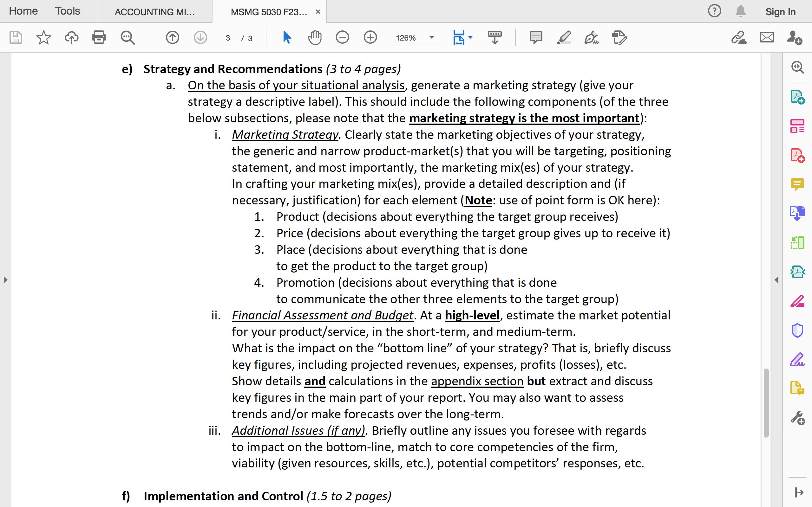The width and height of the screenshot is (812, 507).
Task: Print the current PDF
Action: (x=99, y=37)
